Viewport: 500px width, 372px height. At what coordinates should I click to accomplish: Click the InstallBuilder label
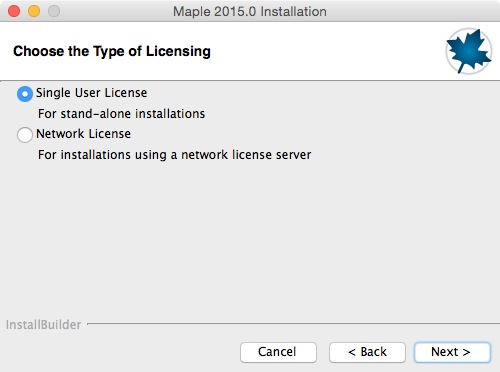(x=43, y=325)
